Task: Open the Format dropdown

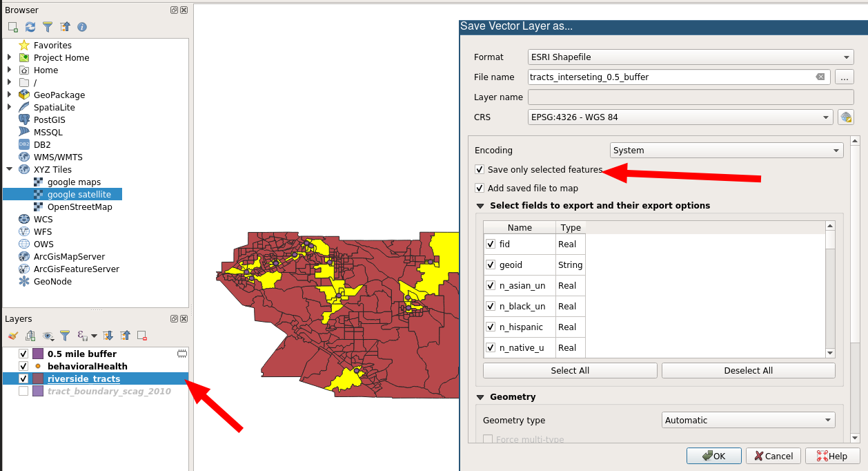Action: click(691, 57)
